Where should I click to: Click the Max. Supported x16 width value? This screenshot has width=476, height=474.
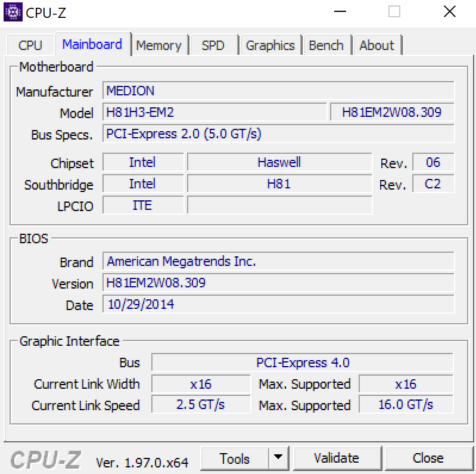click(x=406, y=384)
